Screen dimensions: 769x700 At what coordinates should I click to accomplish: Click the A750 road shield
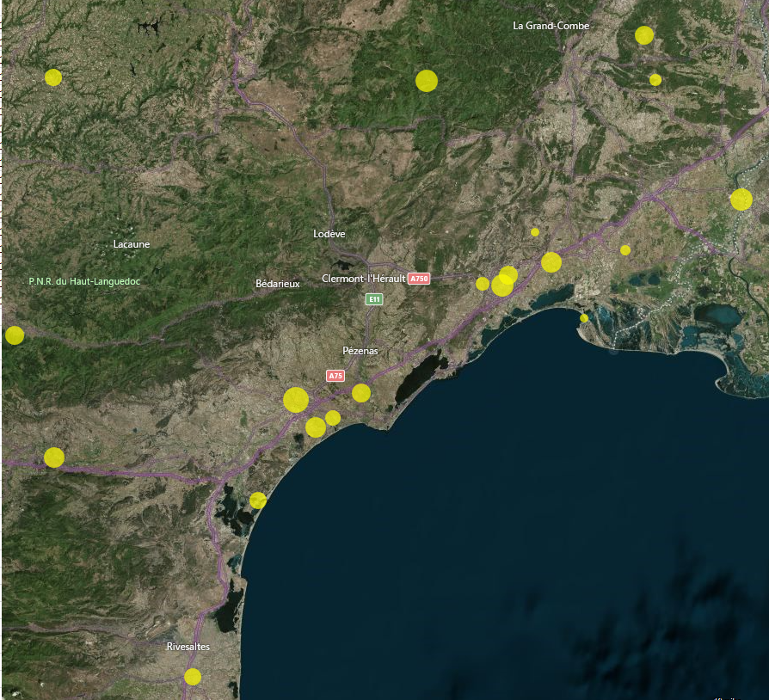click(420, 279)
